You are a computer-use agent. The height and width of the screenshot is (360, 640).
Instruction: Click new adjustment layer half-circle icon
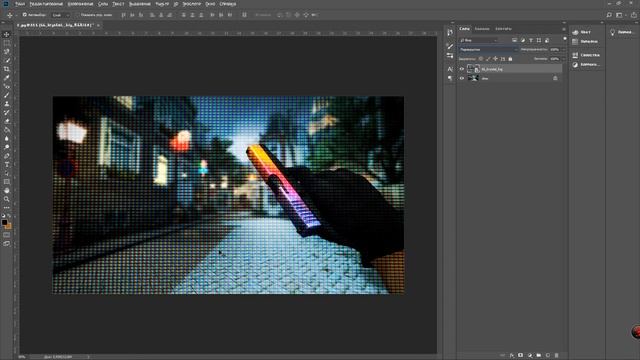click(530, 356)
